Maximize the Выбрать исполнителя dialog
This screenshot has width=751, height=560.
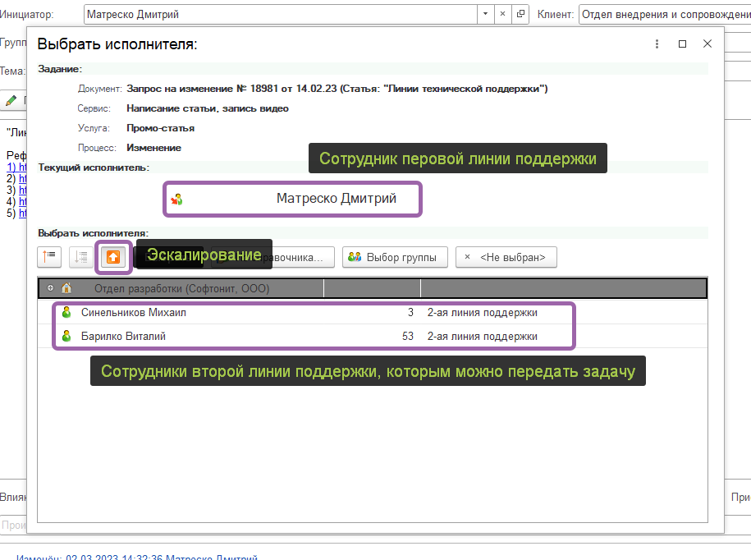click(682, 44)
